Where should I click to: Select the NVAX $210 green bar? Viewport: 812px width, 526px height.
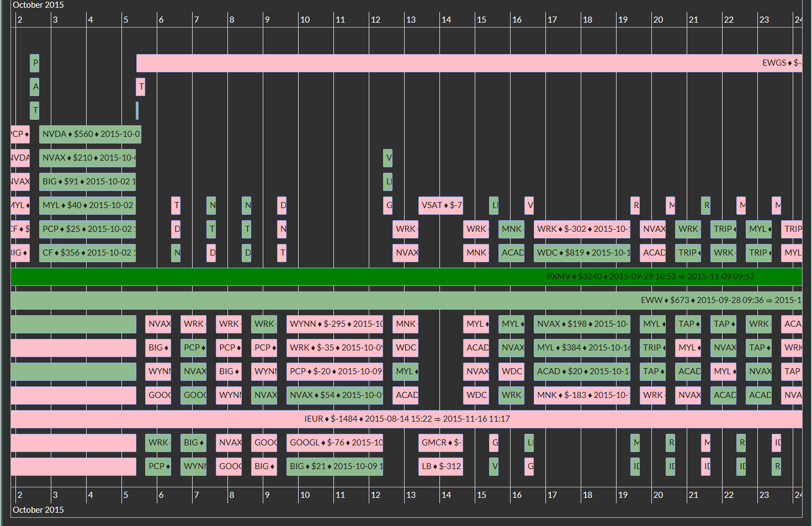87,158
